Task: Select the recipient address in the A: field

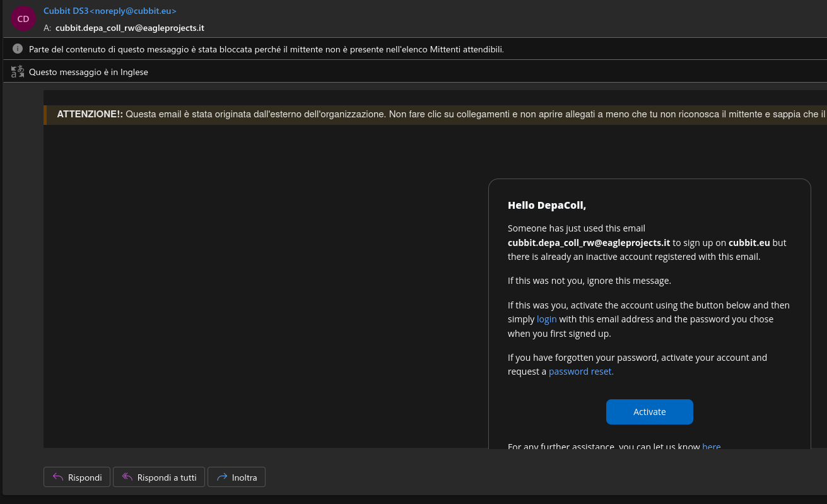Action: (129, 28)
